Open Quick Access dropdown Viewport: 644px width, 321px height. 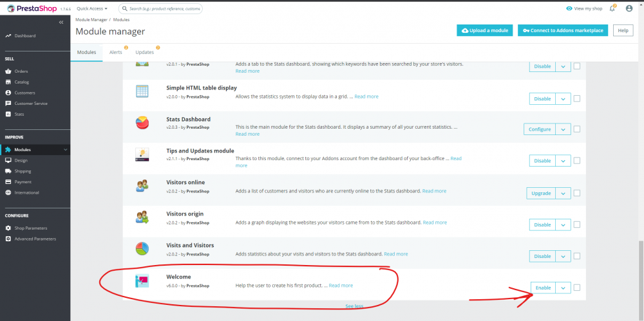(x=92, y=8)
